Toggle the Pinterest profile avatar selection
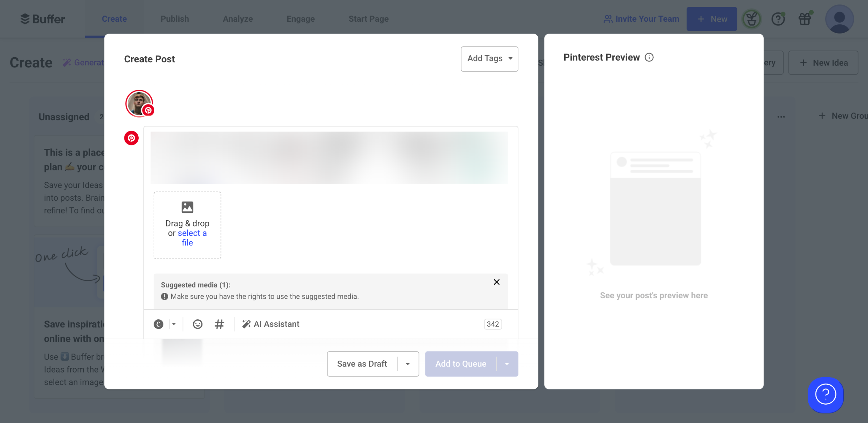The image size is (868, 423). tap(139, 103)
